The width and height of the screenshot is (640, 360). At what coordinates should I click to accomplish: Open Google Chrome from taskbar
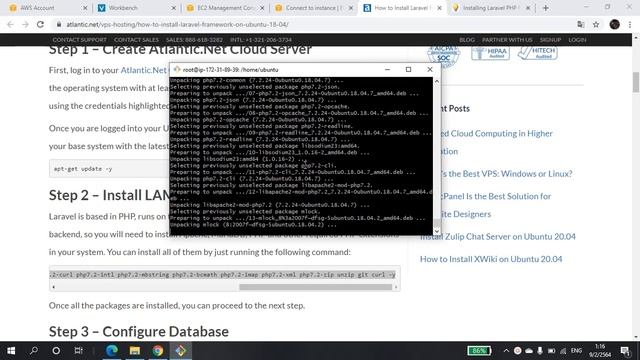tap(158, 351)
